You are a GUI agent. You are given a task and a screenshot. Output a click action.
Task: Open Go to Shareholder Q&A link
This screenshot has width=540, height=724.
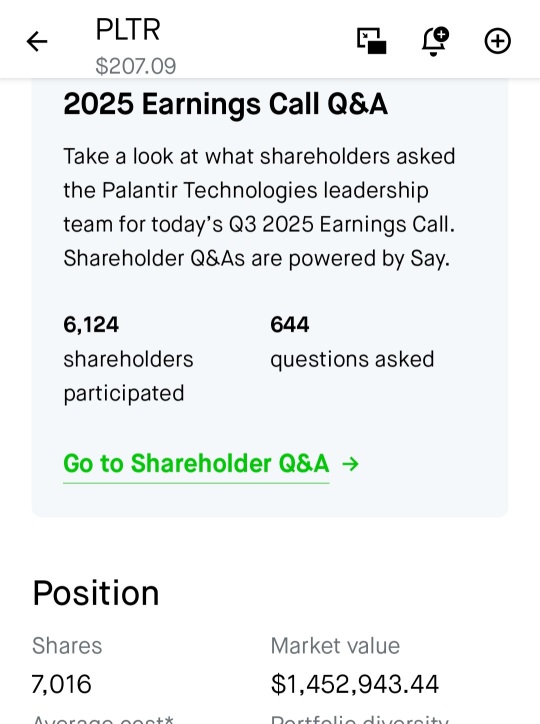click(x=196, y=464)
